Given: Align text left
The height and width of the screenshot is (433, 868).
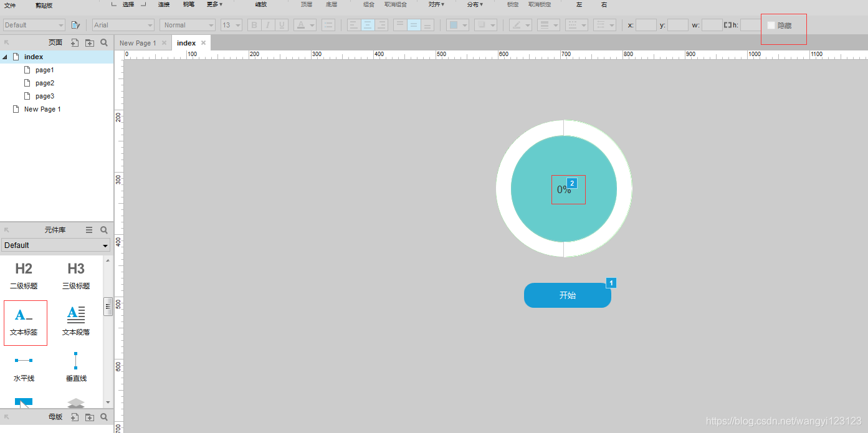Looking at the screenshot, I should (353, 25).
